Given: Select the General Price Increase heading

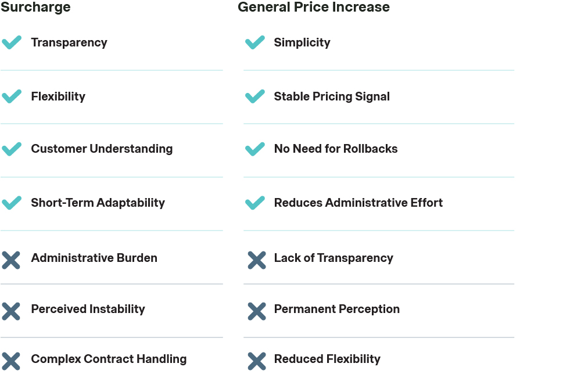Looking at the screenshot, I should coord(314,8).
